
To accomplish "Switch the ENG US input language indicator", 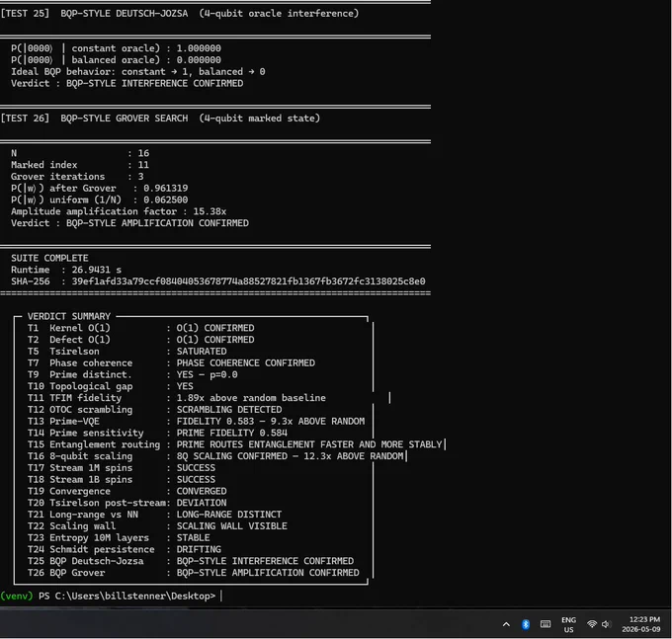I will (568, 625).
